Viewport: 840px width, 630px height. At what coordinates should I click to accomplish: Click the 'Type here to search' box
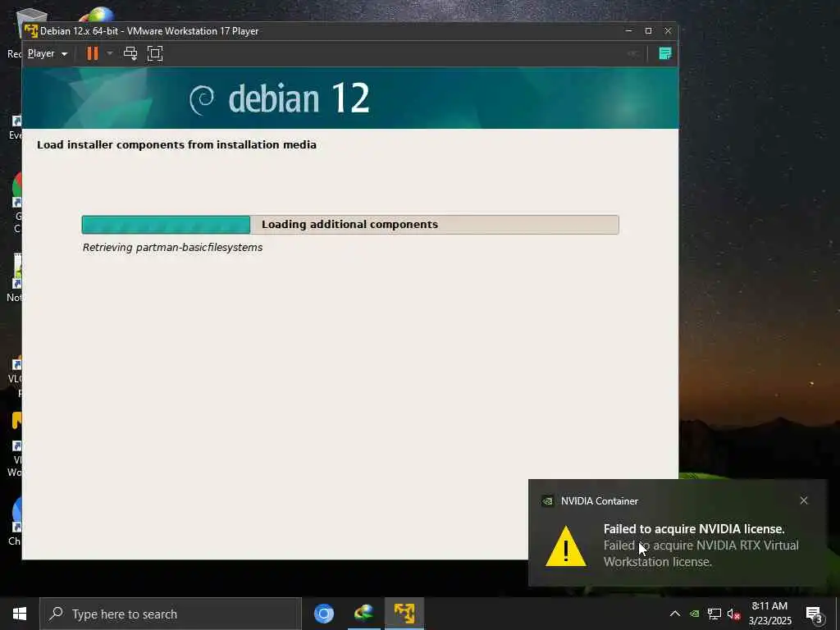click(171, 614)
